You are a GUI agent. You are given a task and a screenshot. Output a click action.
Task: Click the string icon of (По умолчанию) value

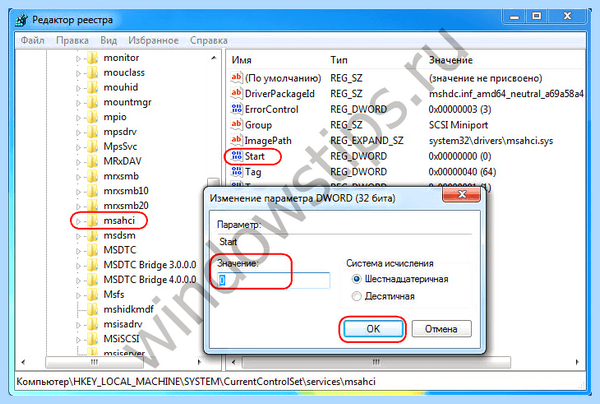236,78
